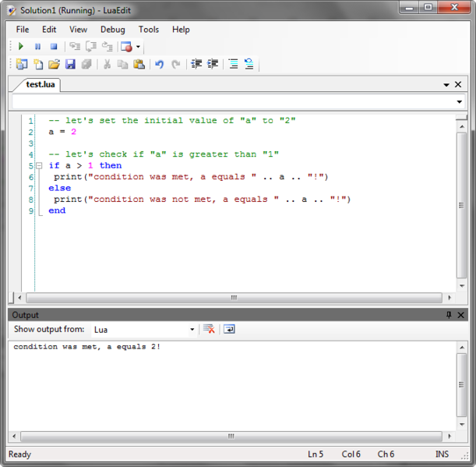The image size is (476, 467).
Task: Click the Step Out debug icon
Action: coord(108,46)
